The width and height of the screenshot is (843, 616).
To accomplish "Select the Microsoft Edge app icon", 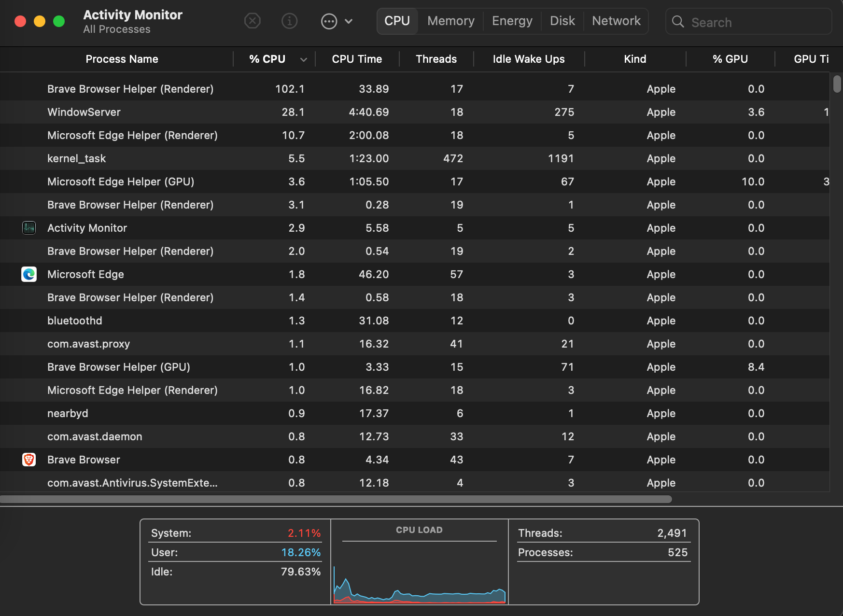I will click(x=29, y=274).
